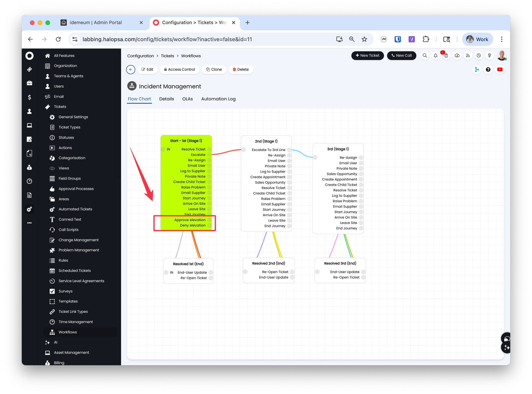Viewport: 532px width, 394px height.
Task: Click the search magnifier in top bar
Action: pyautogui.click(x=425, y=56)
